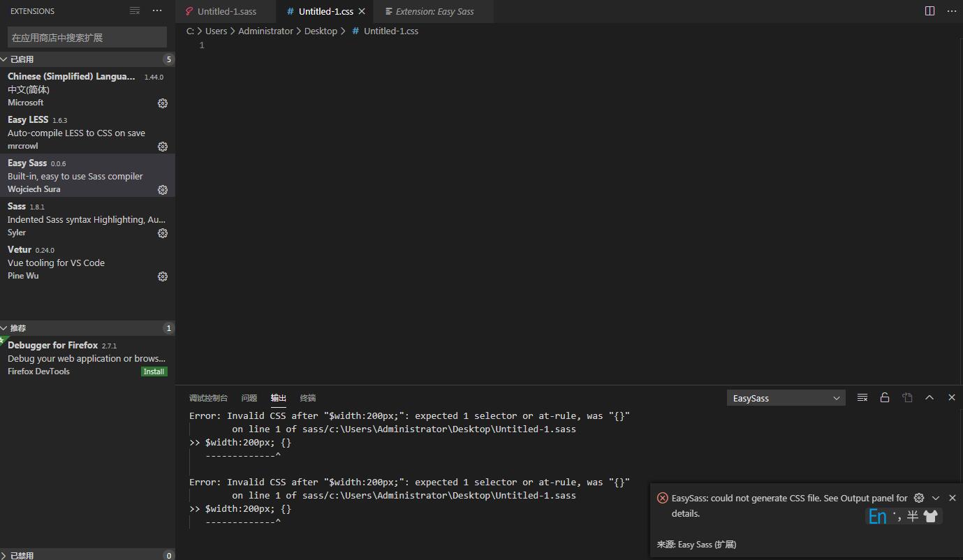Image resolution: width=963 pixels, height=560 pixels.
Task: Click the Administrator breadcrumb segment
Action: pos(265,31)
